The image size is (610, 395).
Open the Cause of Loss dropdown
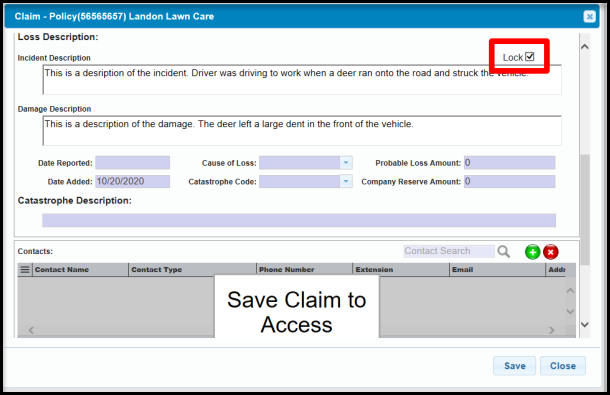(346, 163)
